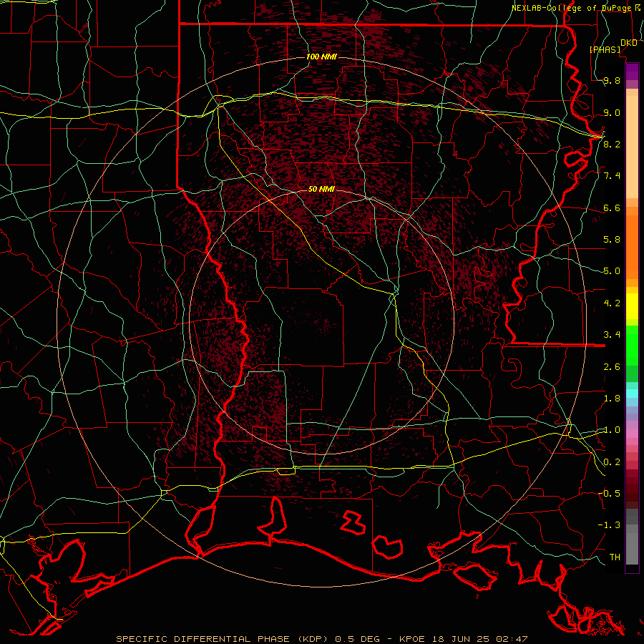Click the 1.0 value on the color scale
Viewport: 644px width, 644px height.
(x=612, y=430)
